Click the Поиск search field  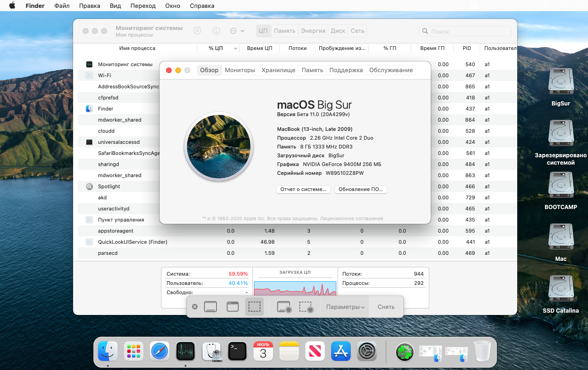pos(465,31)
